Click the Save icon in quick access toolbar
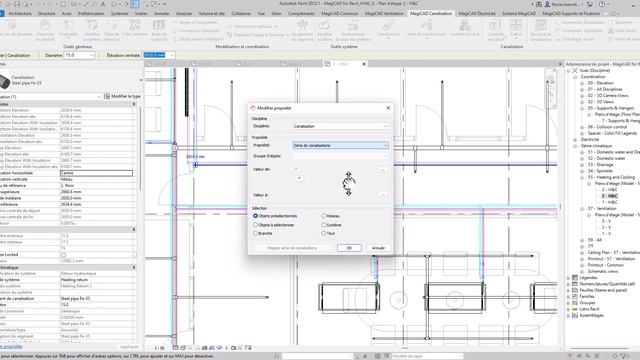Screen dimensions: 640x360 17,4
